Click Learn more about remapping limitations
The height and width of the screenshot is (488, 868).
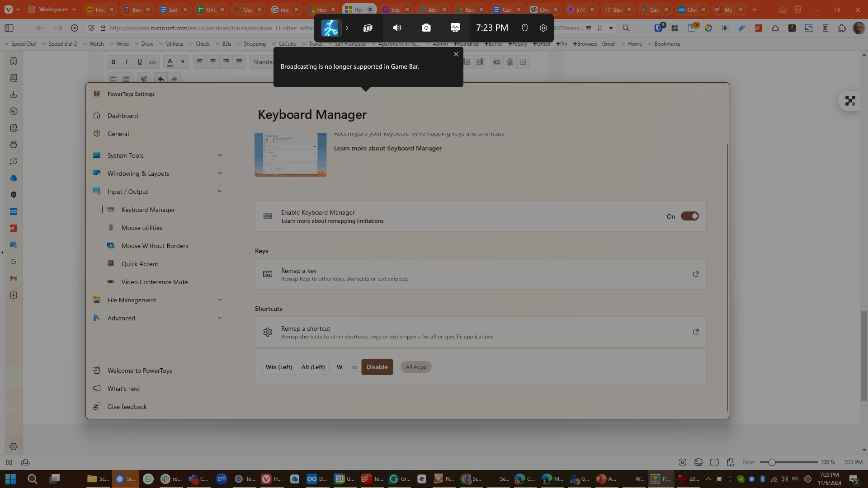pyautogui.click(x=332, y=221)
